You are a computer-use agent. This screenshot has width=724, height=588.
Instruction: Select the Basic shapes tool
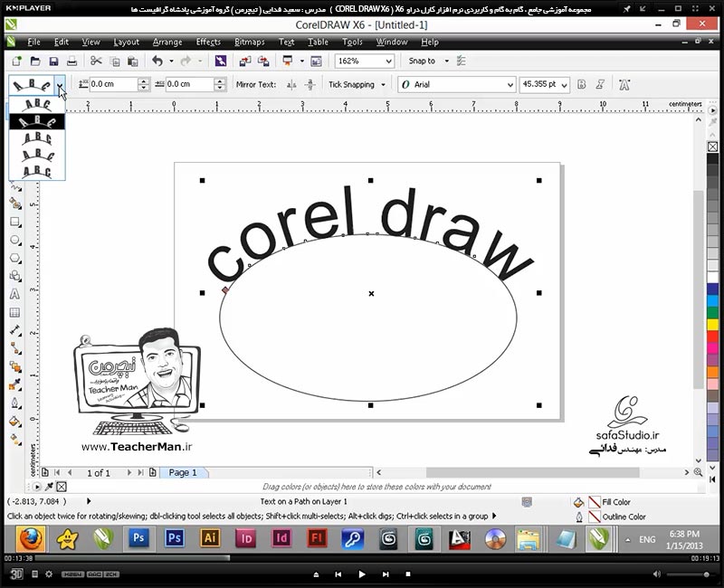click(x=15, y=276)
